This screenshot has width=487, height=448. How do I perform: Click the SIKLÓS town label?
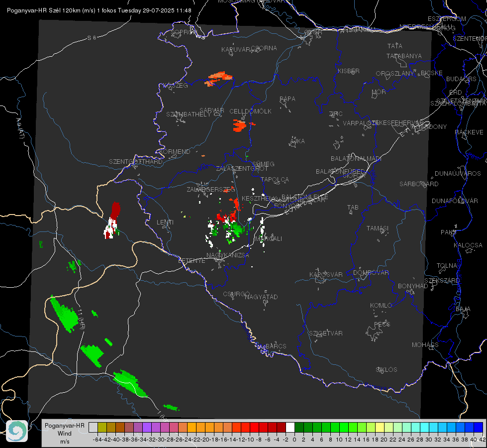pos(387,370)
